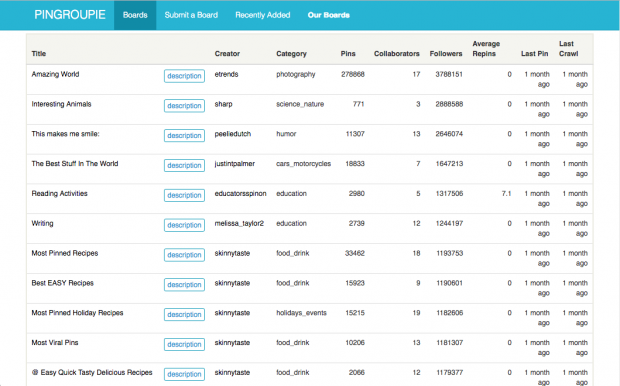Show description for Most Pinned Recipes
Image resolution: width=620 pixels, height=386 pixels.
pos(184,255)
